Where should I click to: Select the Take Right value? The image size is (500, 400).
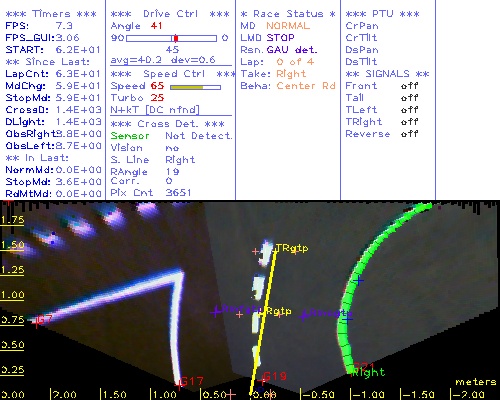(291, 74)
